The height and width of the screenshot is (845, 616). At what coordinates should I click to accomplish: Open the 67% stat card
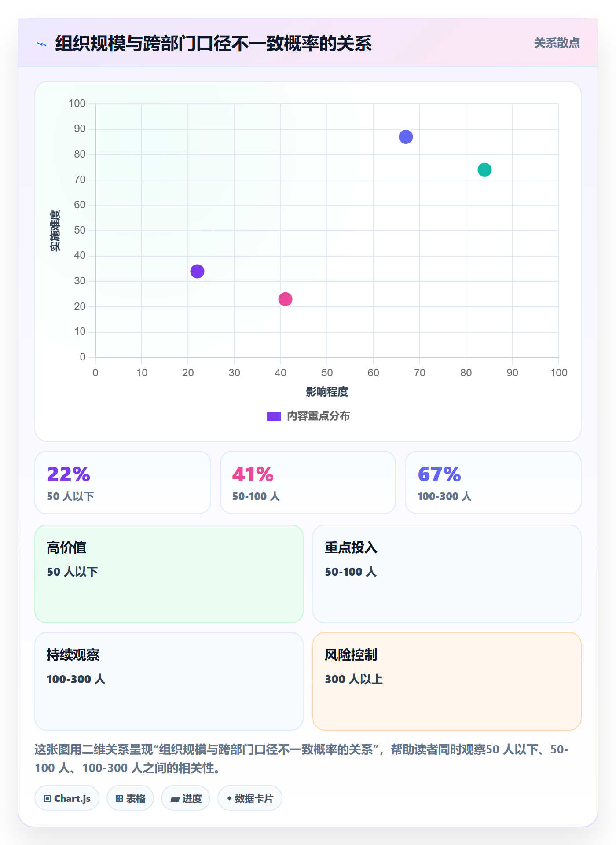point(493,482)
